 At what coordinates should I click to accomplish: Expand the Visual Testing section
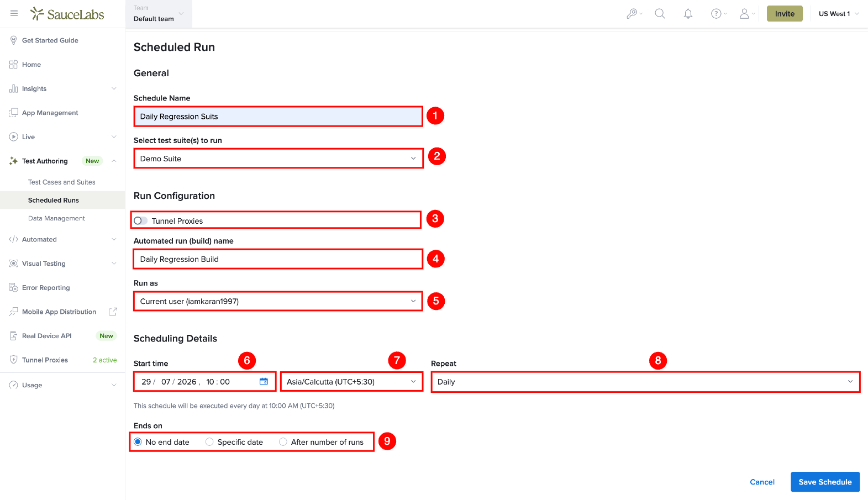tap(114, 264)
